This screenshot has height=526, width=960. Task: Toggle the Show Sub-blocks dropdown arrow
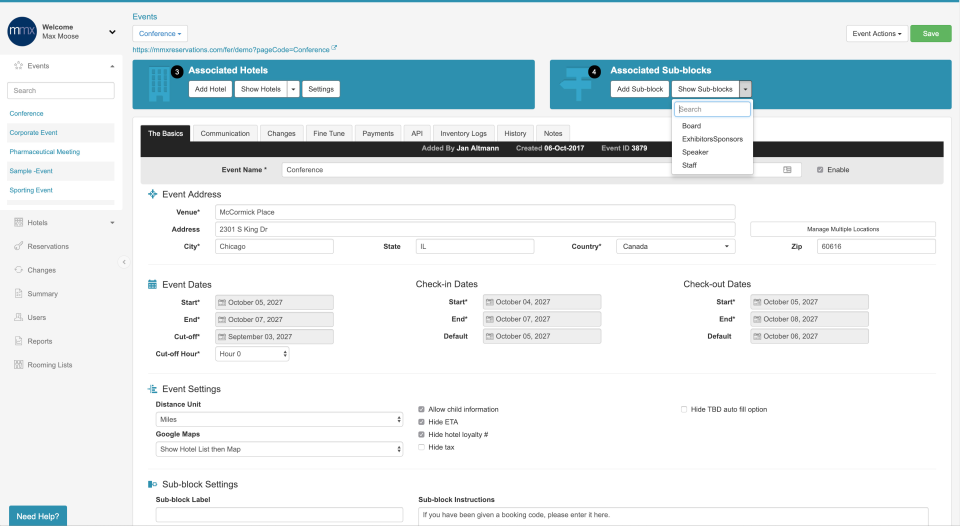(x=745, y=89)
